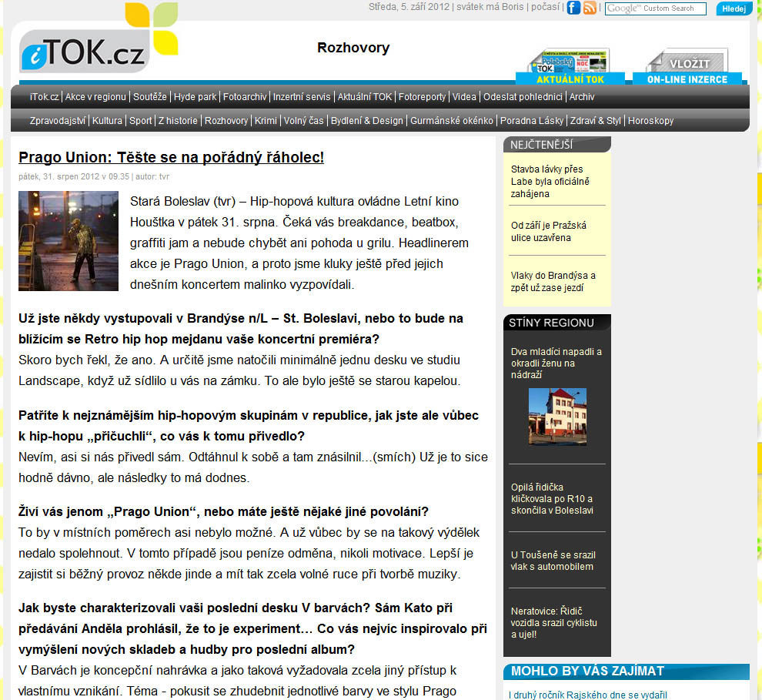This screenshot has width=762, height=700.
Task: Open the počasí link in header
Action: pos(546,7)
